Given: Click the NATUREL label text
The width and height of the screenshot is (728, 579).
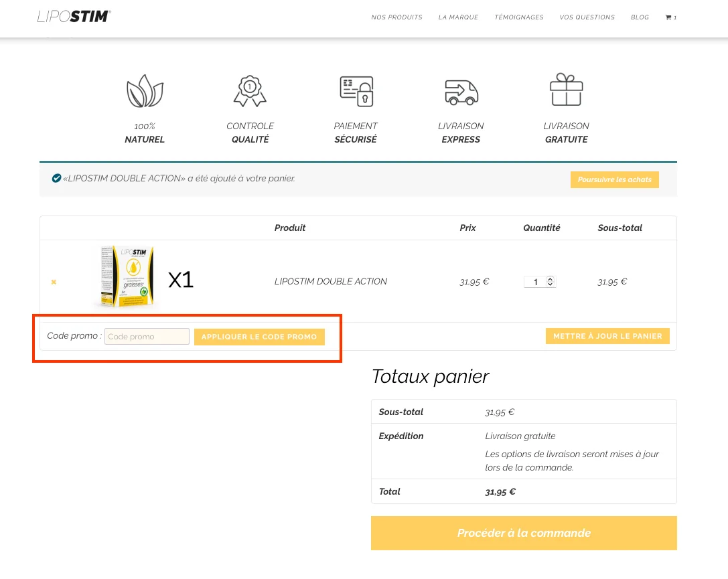Looking at the screenshot, I should (145, 139).
